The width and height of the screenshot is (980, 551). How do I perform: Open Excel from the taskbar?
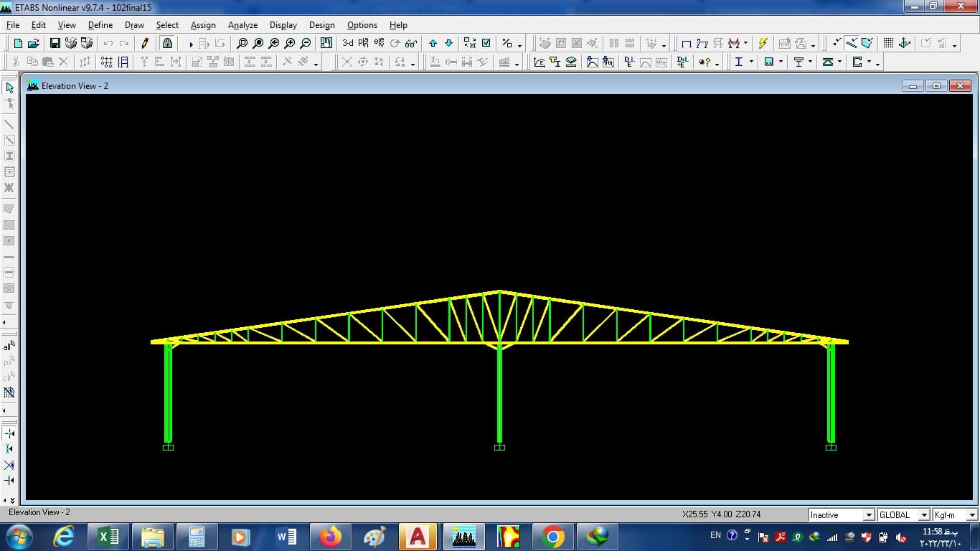[x=108, y=537]
